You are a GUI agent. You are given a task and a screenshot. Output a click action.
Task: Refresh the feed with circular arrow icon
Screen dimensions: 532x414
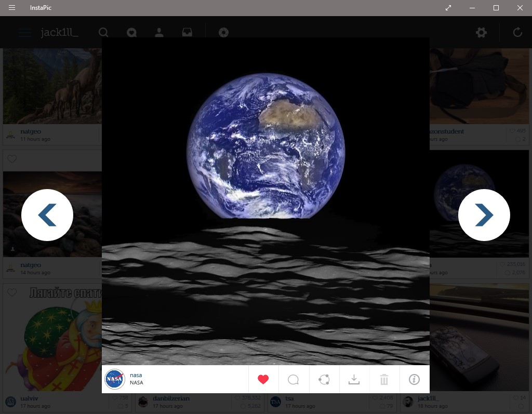pos(517,32)
